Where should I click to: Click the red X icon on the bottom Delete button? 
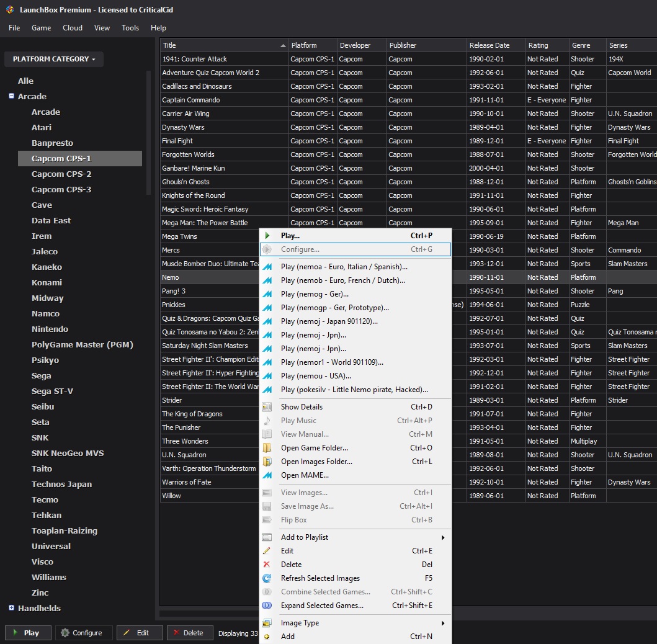click(x=176, y=633)
